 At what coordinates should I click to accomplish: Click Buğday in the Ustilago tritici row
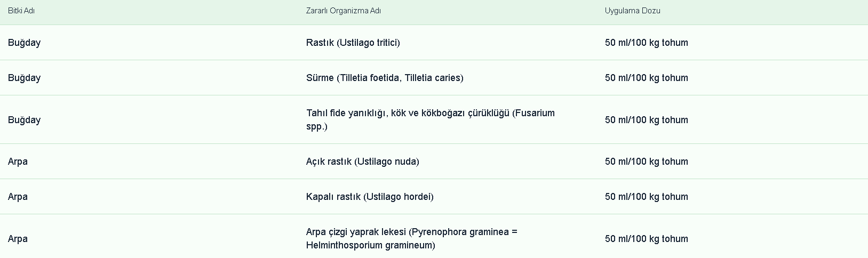click(x=25, y=43)
